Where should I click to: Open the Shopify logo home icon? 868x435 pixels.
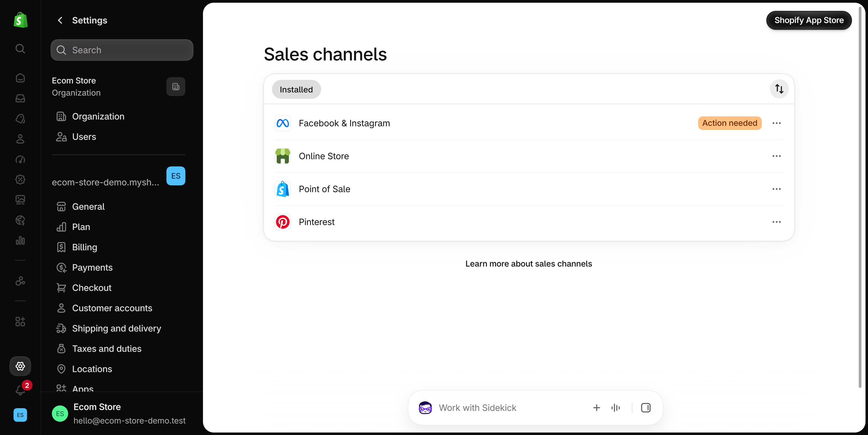[20, 20]
